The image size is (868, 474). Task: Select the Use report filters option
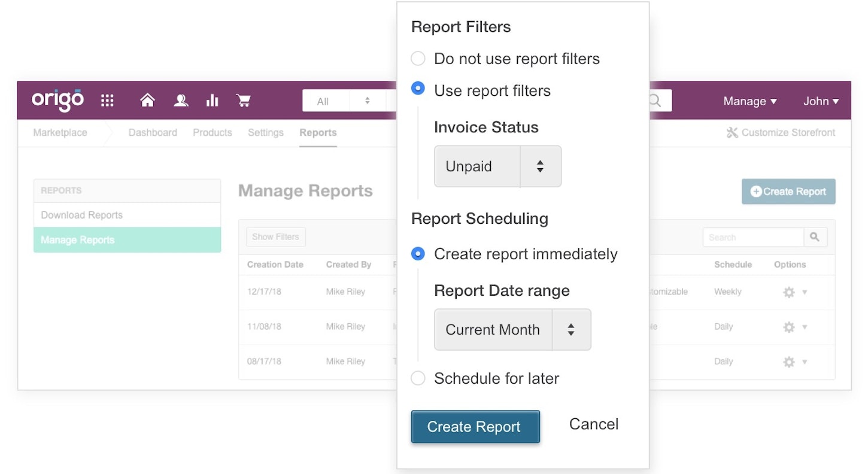click(418, 89)
